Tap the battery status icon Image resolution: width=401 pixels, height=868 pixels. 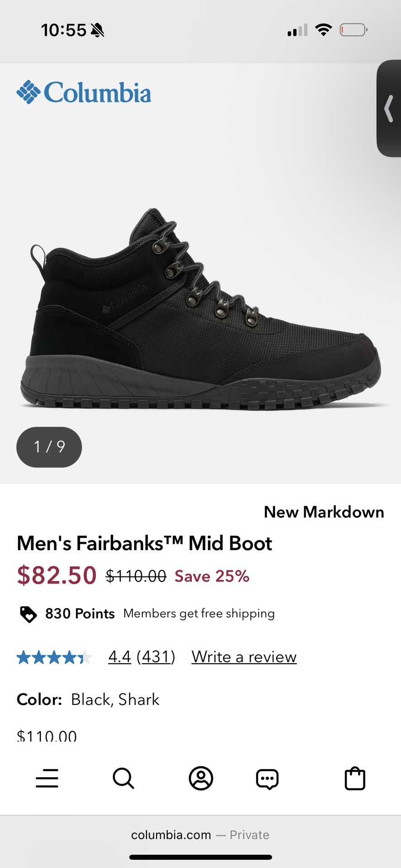353,30
